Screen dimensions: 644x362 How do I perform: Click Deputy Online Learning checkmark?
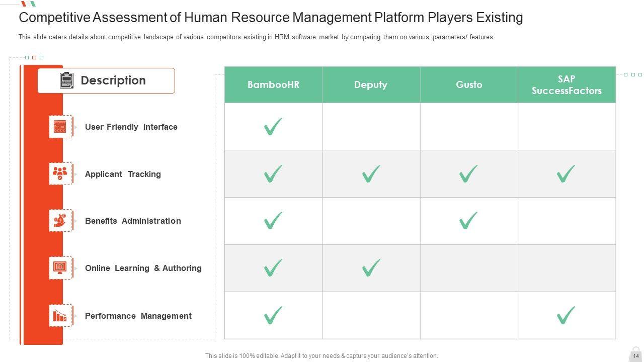pos(371,268)
